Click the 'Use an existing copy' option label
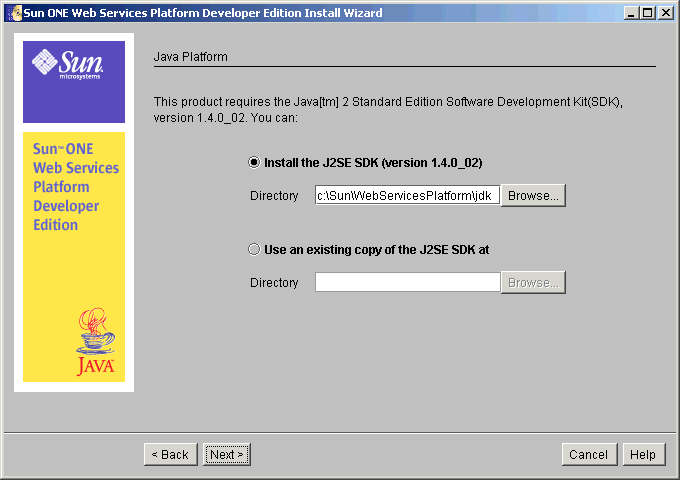The image size is (680, 480). [x=376, y=250]
